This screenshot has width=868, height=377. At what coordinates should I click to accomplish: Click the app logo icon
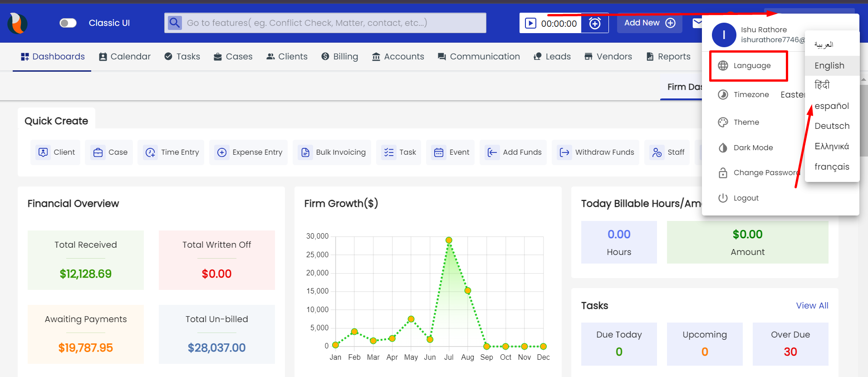click(x=18, y=23)
